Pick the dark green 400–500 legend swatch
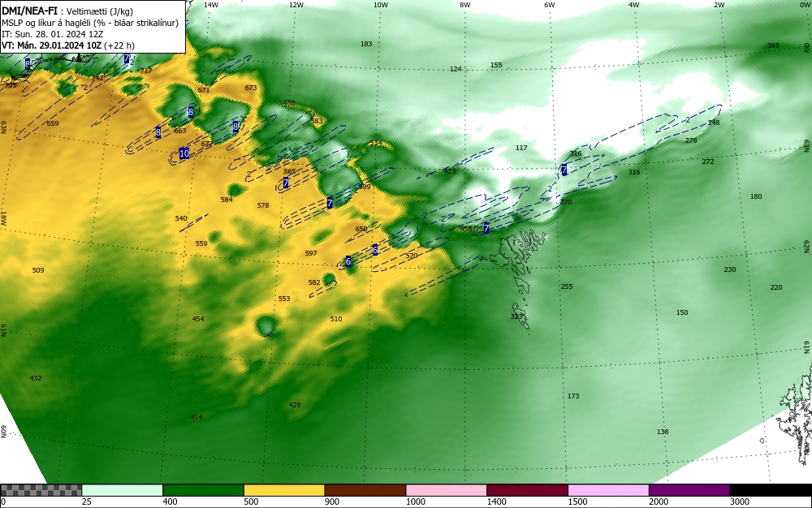Image resolution: width=812 pixels, height=508 pixels. (203, 490)
